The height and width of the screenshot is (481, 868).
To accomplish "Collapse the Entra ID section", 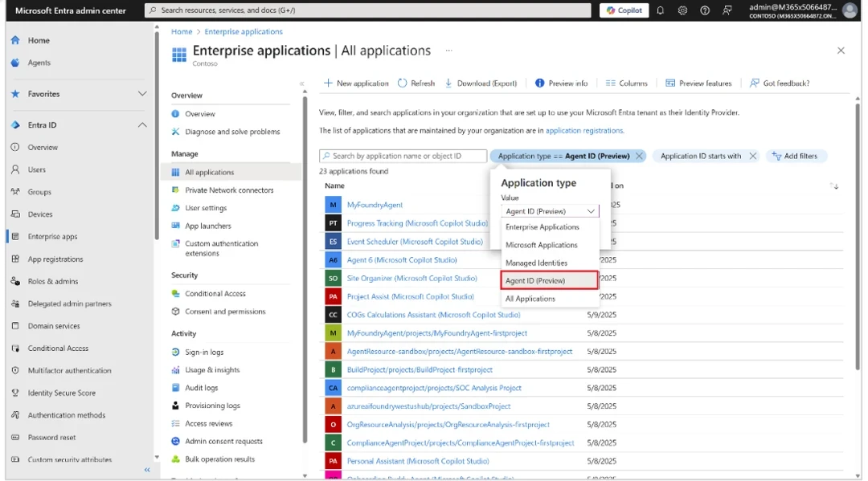I will point(142,125).
